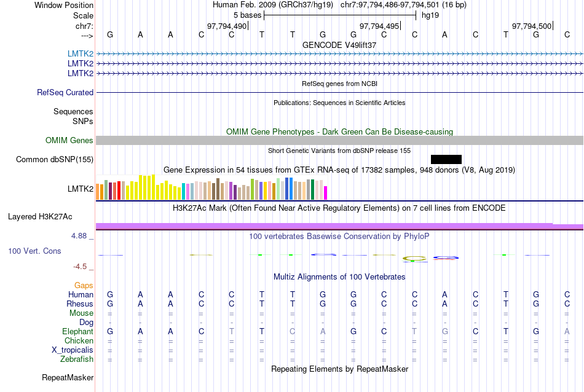The width and height of the screenshot is (584, 392).
Task: Click the chr7:97,794,486-97,794,501 (16 bp) position text
Action: click(x=403, y=5)
